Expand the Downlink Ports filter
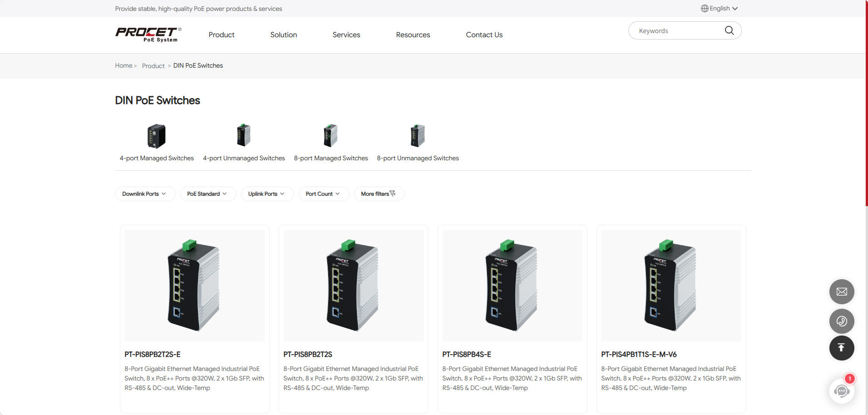Viewport: 868px width, 415px height. point(145,194)
